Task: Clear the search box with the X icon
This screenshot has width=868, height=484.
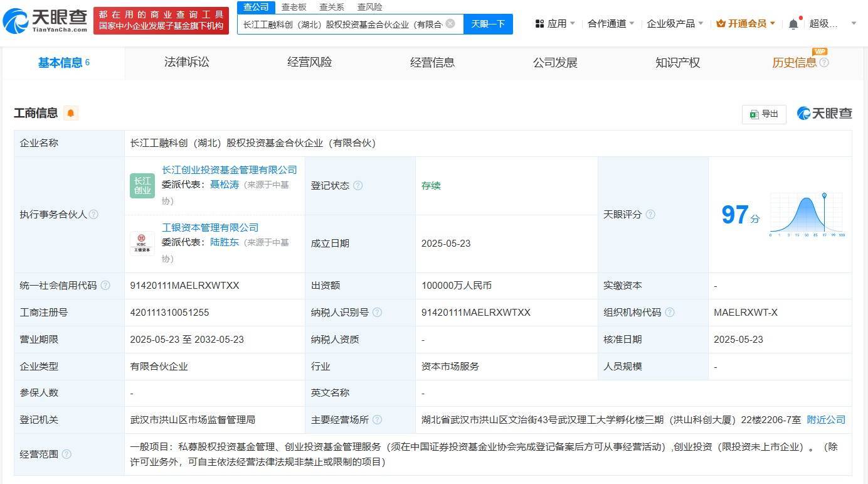Action: pyautogui.click(x=450, y=24)
